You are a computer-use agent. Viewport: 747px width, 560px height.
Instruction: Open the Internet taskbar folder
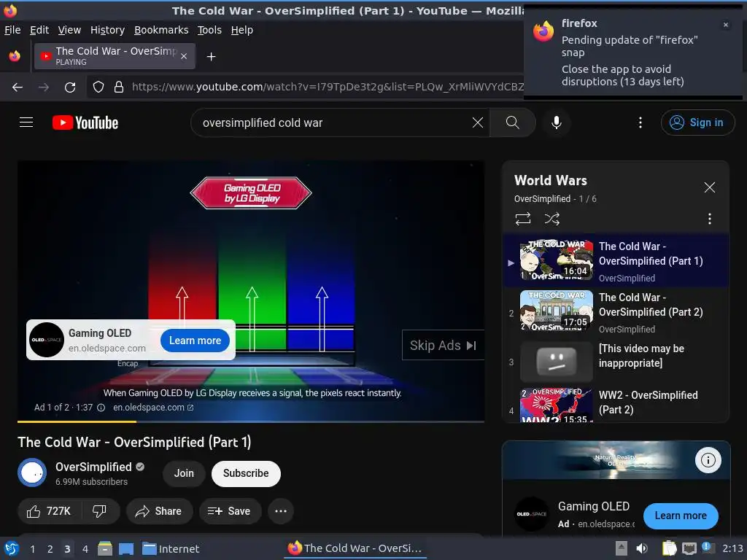coord(171,548)
